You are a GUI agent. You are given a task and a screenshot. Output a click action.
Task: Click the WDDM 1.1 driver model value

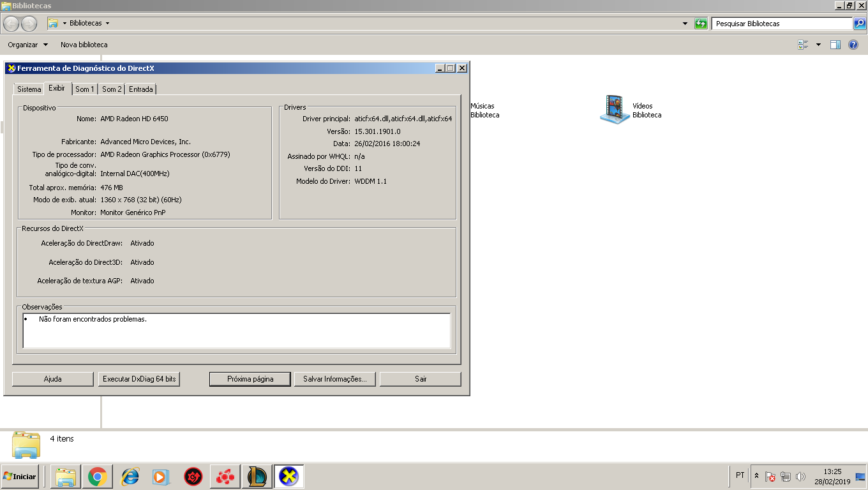(371, 181)
